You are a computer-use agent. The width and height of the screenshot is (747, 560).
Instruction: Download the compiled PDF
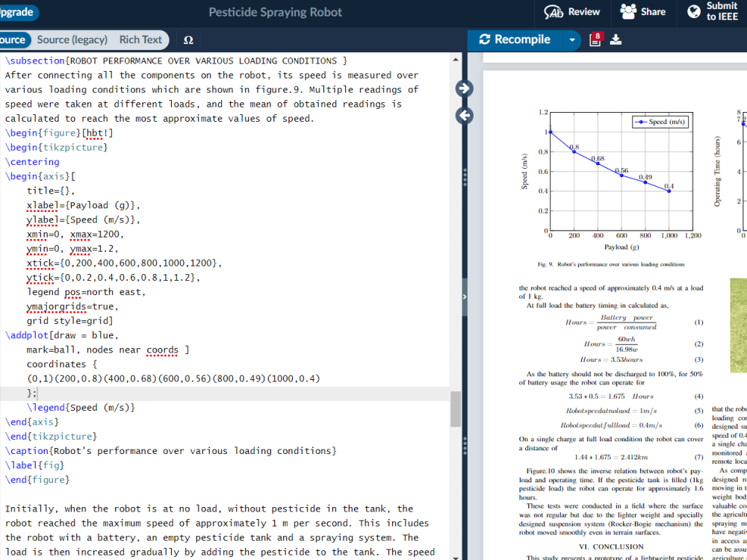(x=615, y=40)
